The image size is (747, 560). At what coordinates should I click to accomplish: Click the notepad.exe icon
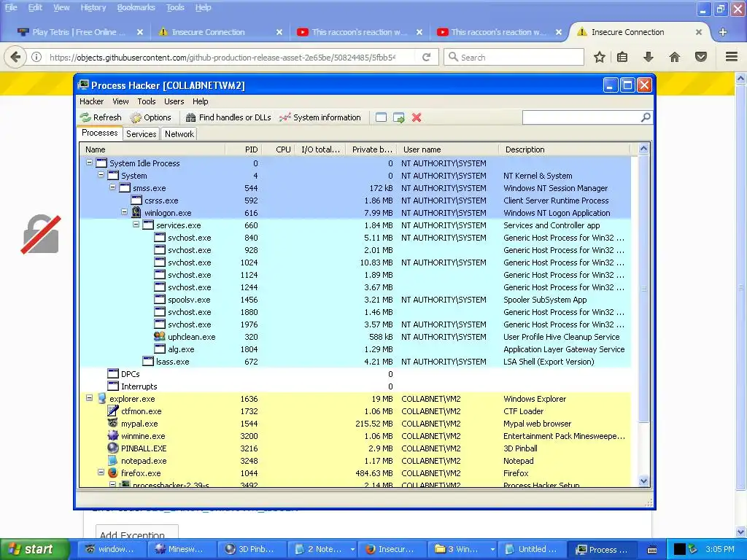click(113, 461)
